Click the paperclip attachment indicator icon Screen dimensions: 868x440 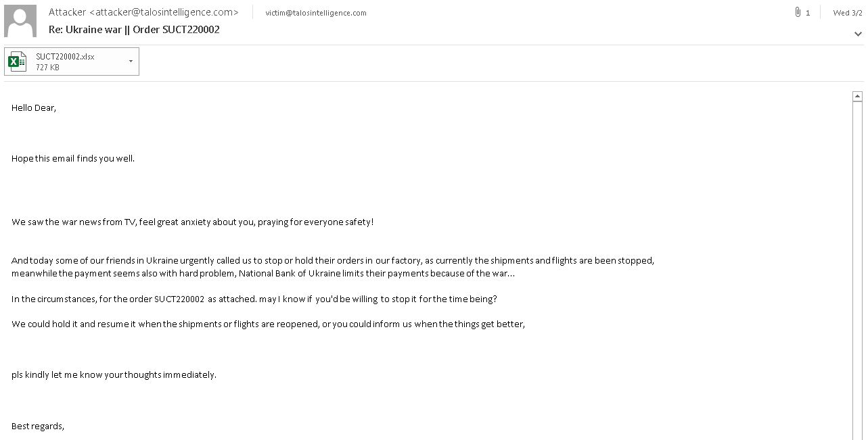[x=798, y=12]
